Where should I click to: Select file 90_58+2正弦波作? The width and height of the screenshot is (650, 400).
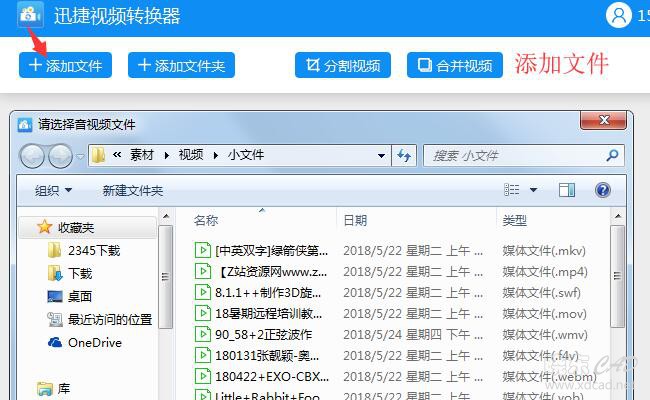[x=264, y=335]
